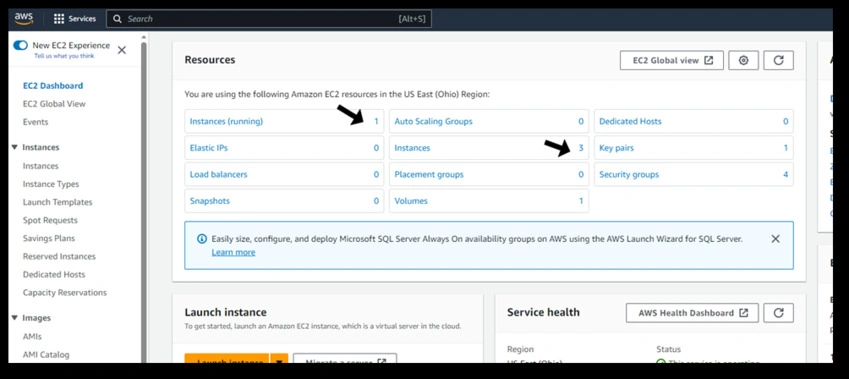
Task: Click the AWS logo home icon
Action: point(24,18)
